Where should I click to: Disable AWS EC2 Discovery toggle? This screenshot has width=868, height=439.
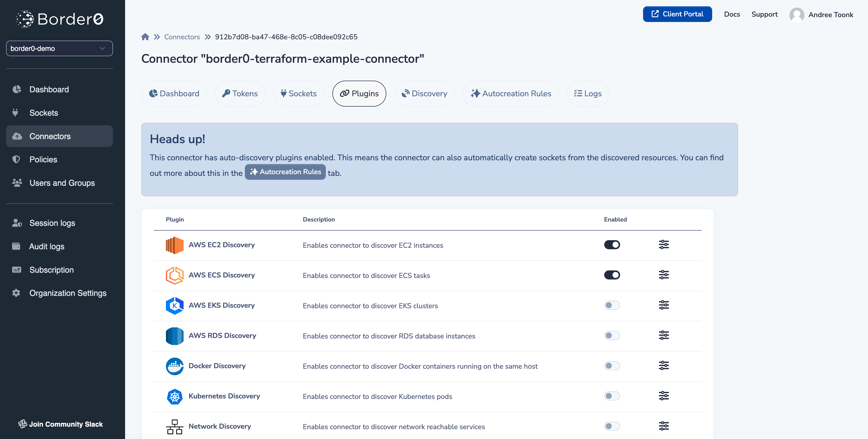[x=612, y=245]
